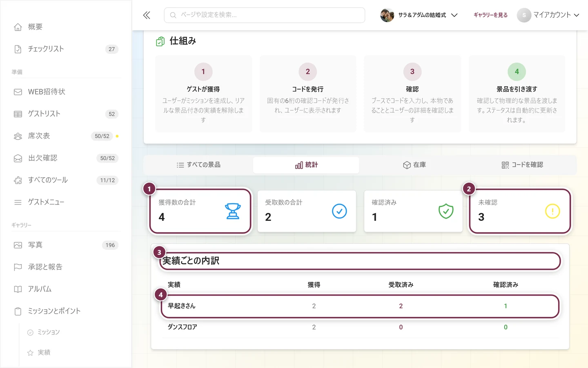Click the 実績ごとの内訳 heading
Viewport: 588px width, 368px height.
[191, 261]
